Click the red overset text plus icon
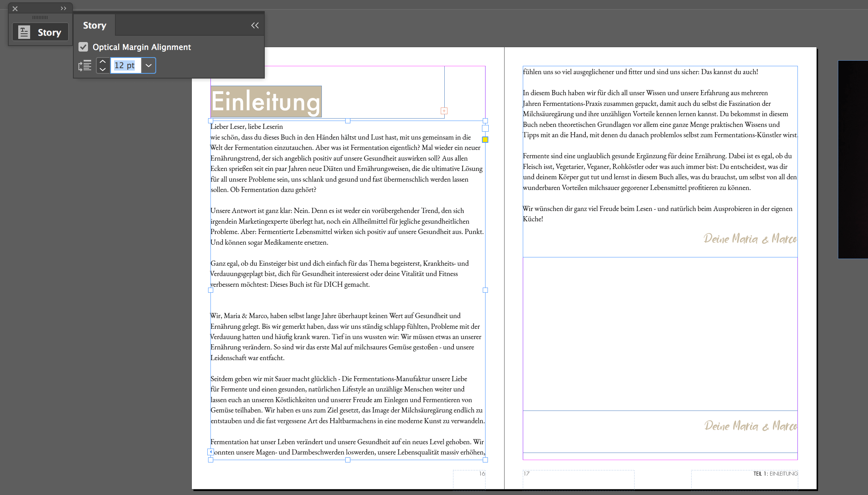868x495 pixels. click(x=444, y=111)
